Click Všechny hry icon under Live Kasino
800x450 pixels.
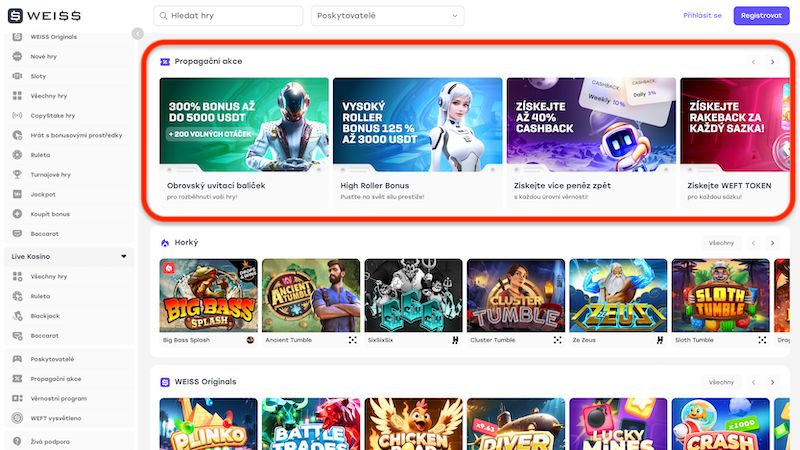coord(17,277)
